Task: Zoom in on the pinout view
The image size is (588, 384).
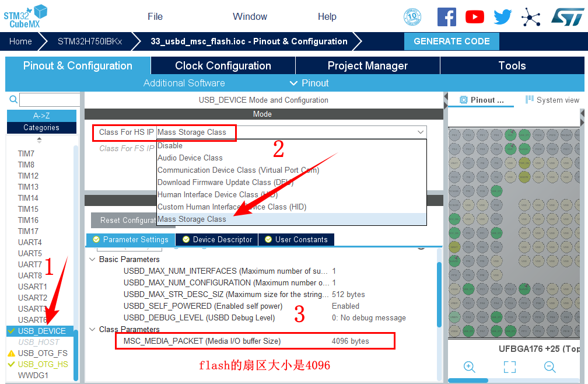Action: pyautogui.click(x=469, y=366)
